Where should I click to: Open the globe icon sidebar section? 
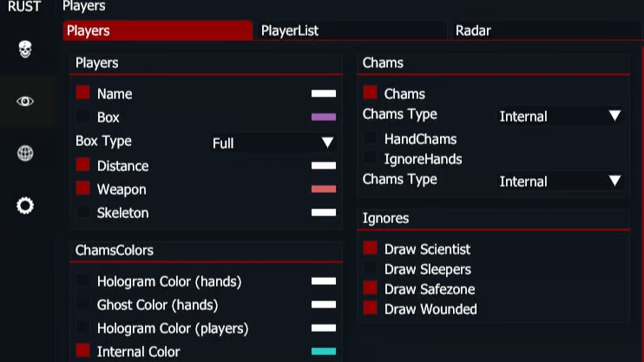pos(25,154)
